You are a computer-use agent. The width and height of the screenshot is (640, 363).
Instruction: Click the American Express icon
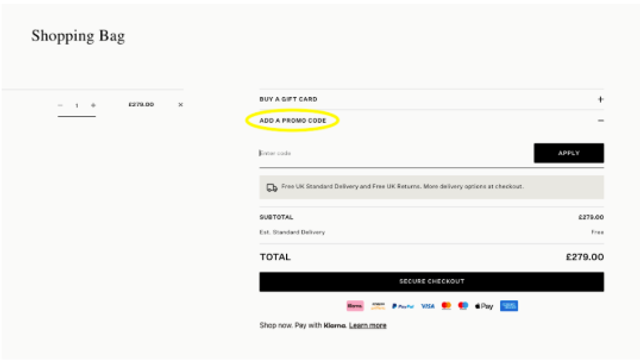(509, 306)
